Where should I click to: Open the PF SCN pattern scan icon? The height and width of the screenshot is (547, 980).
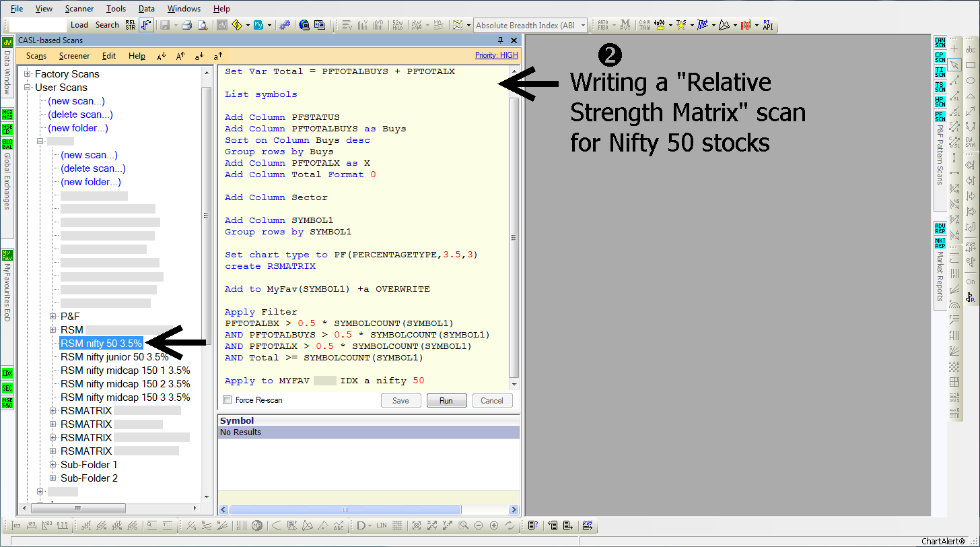pos(940,117)
